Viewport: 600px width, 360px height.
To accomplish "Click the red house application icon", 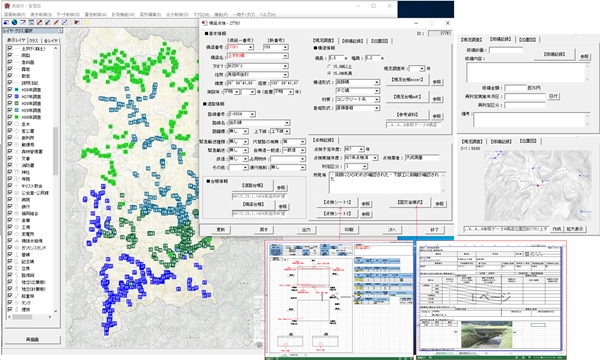I will point(7,6).
